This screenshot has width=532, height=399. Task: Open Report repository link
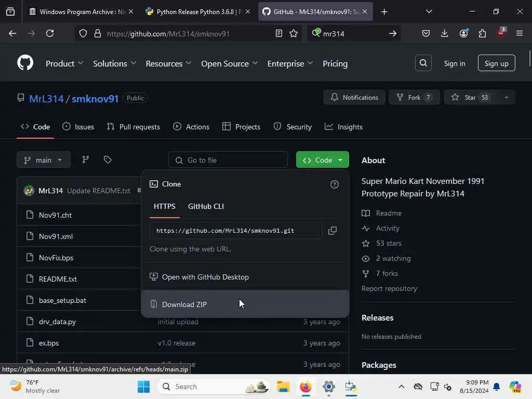click(389, 289)
